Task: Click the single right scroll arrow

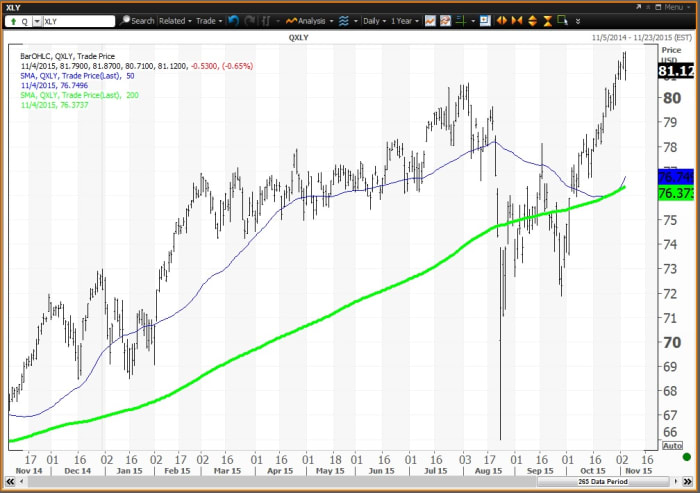Action: click(676, 481)
